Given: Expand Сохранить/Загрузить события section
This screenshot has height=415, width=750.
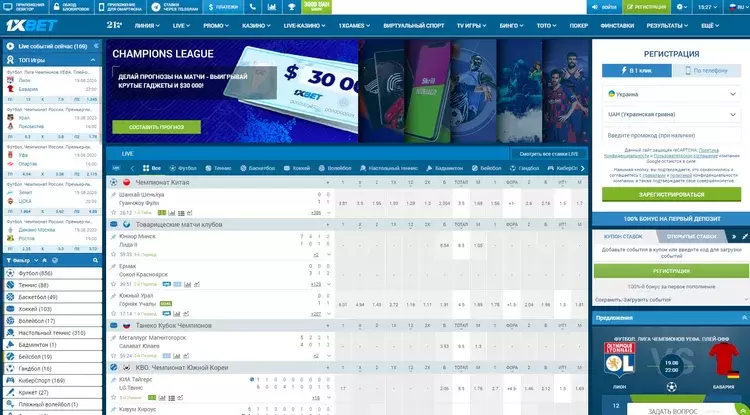Looking at the screenshot, I should pos(672,300).
